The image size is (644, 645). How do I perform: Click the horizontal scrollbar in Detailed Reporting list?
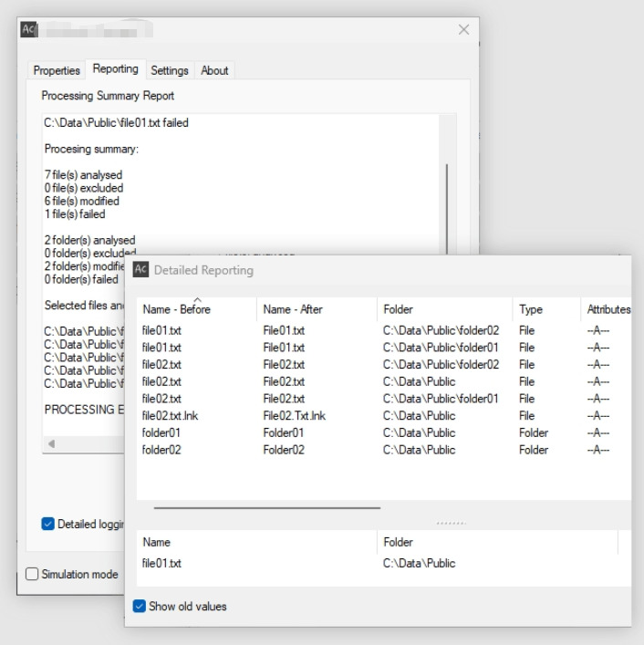click(267, 508)
